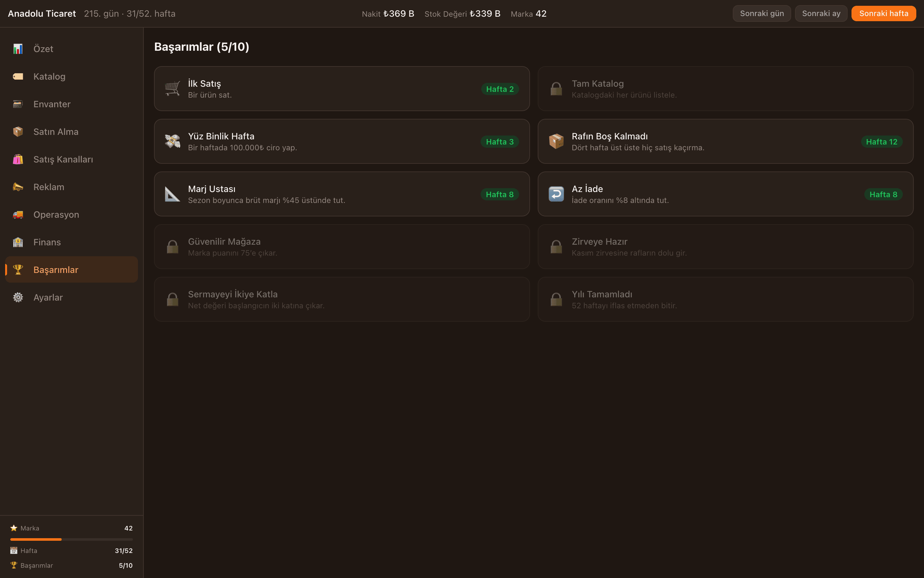The image size is (924, 578).
Task: Click the Marj Ustası ruler icon
Action: 172,194
